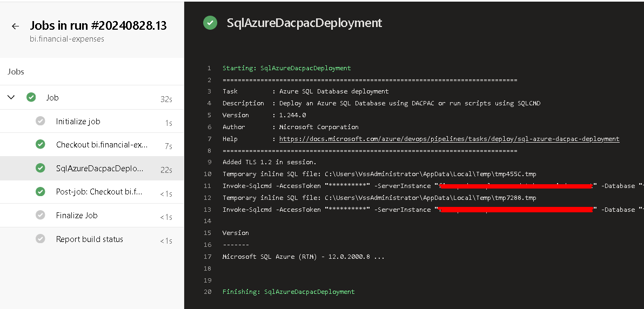Screen dimensions: 644x309
Task: Click the large green check next to the SqlAzureDacpacDeployment title
Action: [210, 23]
